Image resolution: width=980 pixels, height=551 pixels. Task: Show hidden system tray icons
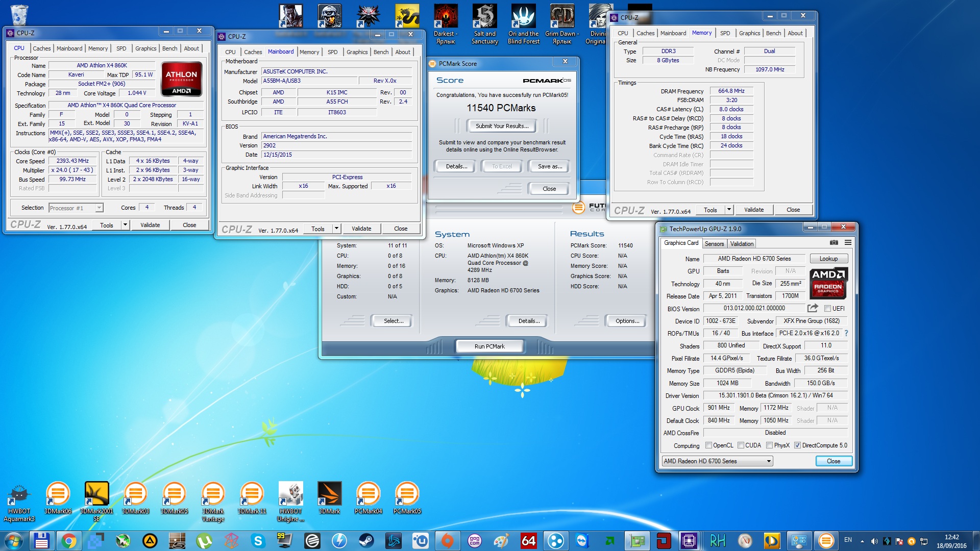click(x=862, y=541)
